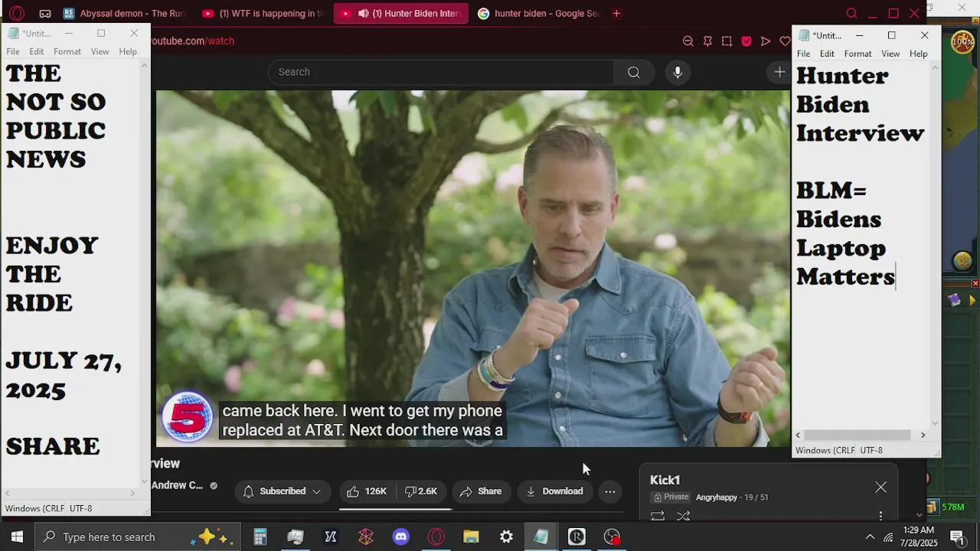
Task: Open the Opera menu logo
Action: [17, 13]
